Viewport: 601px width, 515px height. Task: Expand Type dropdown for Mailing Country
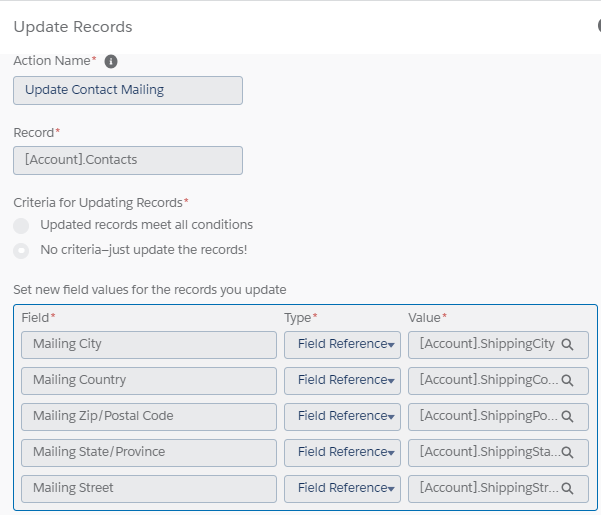click(342, 381)
